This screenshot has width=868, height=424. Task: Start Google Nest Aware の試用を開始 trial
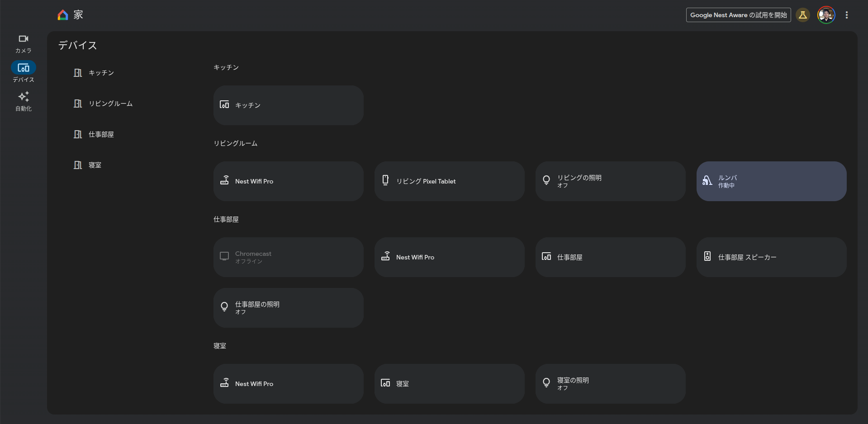click(x=738, y=15)
